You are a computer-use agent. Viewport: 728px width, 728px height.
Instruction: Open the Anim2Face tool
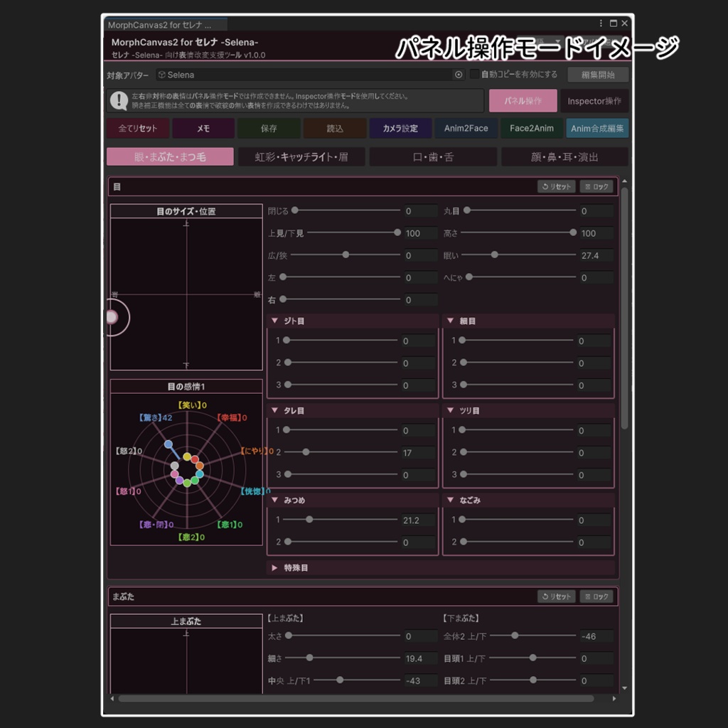tap(466, 128)
